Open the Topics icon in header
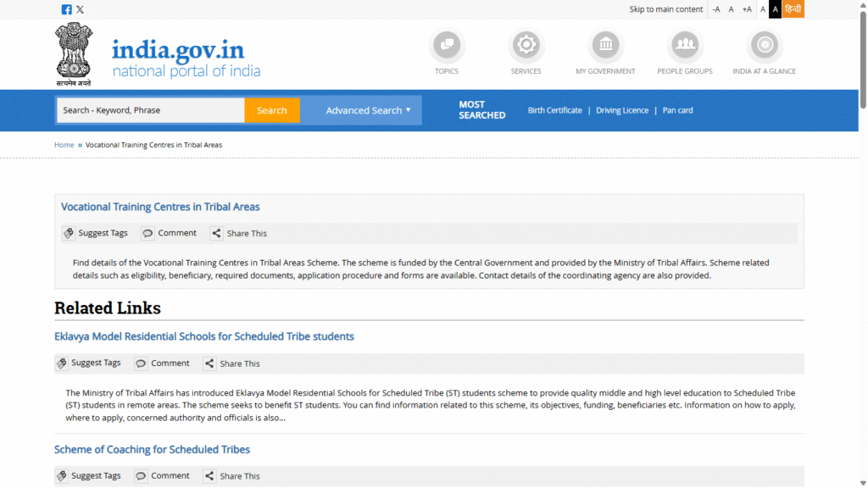868x488 pixels. tap(447, 45)
